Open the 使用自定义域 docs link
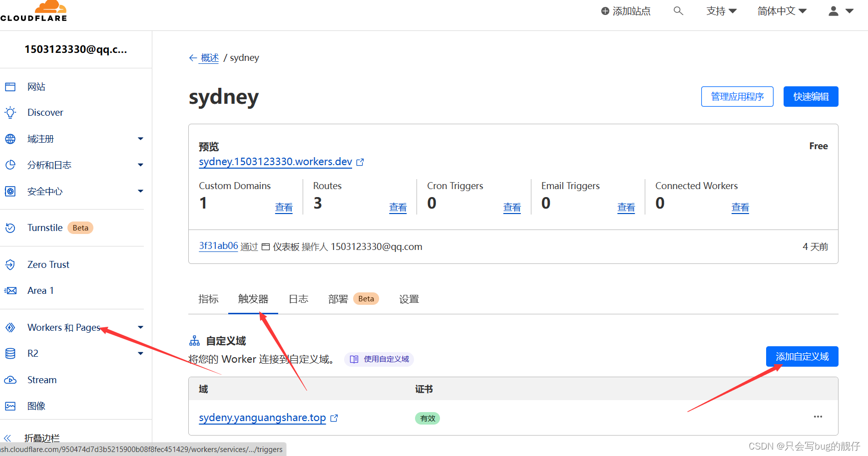Screen dimensions: 868x456 (x=379, y=359)
